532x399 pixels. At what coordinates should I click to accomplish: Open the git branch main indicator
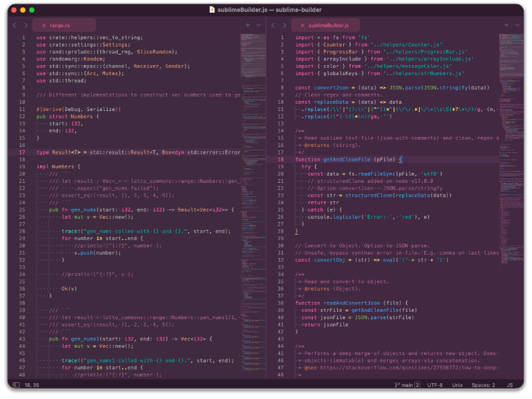[407, 385]
